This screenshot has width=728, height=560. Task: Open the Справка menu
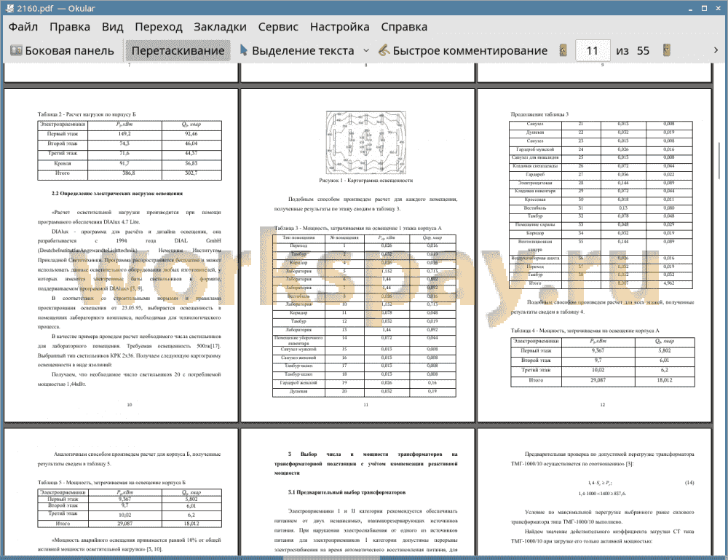pos(404,27)
